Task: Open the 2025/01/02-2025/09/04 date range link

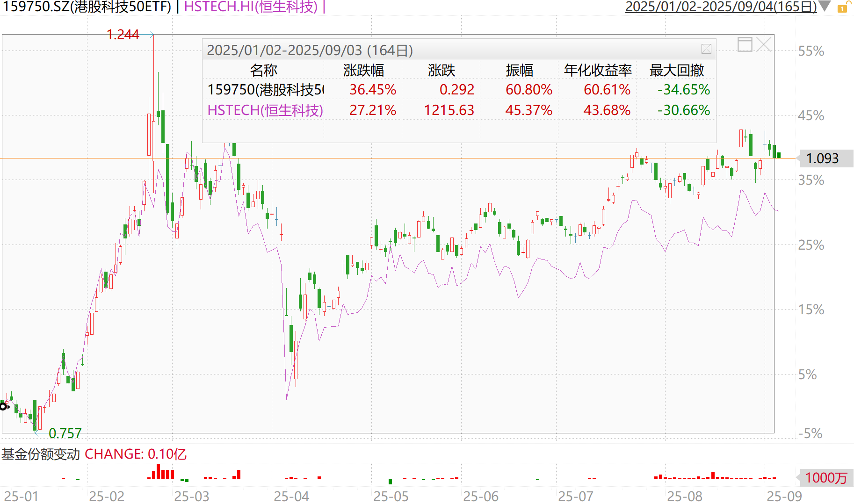Action: pos(721,7)
